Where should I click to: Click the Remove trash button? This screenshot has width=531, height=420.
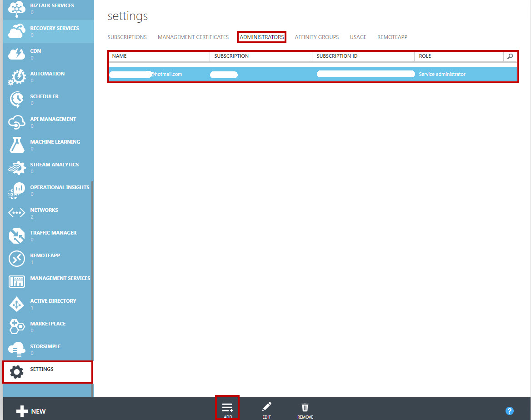pos(305,410)
